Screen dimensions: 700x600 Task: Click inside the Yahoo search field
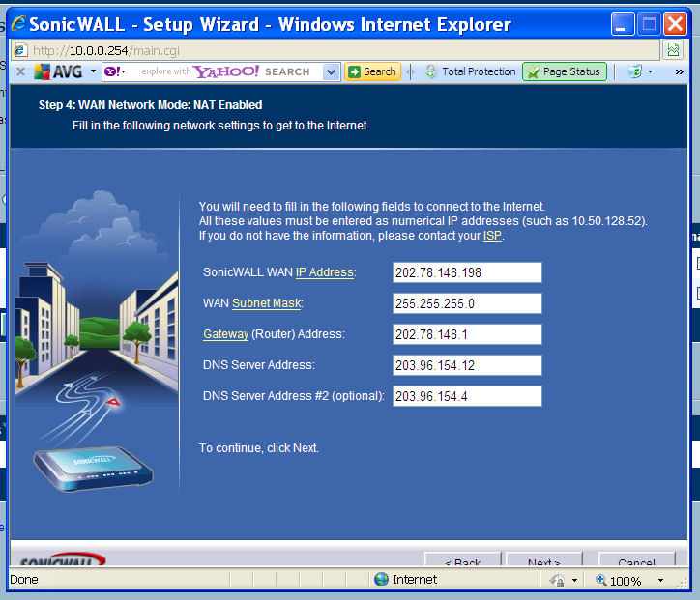[x=223, y=71]
